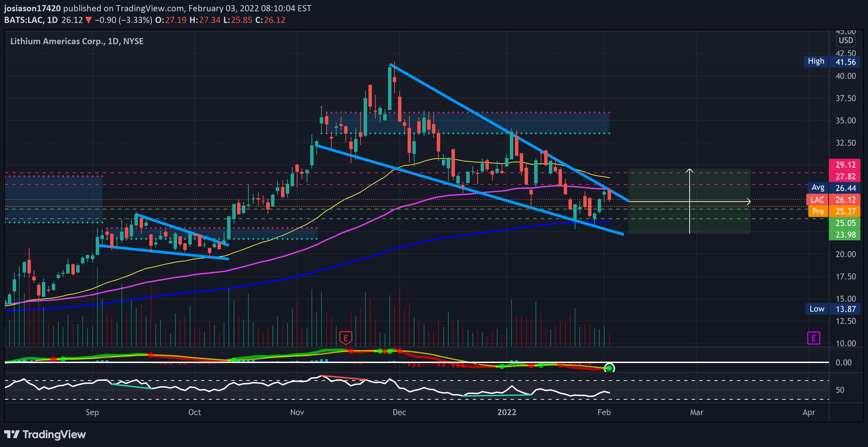The image size is (868, 447).
Task: Click the chart title Lithium Americas Corp., 1D, NYSE
Action: tap(77, 41)
